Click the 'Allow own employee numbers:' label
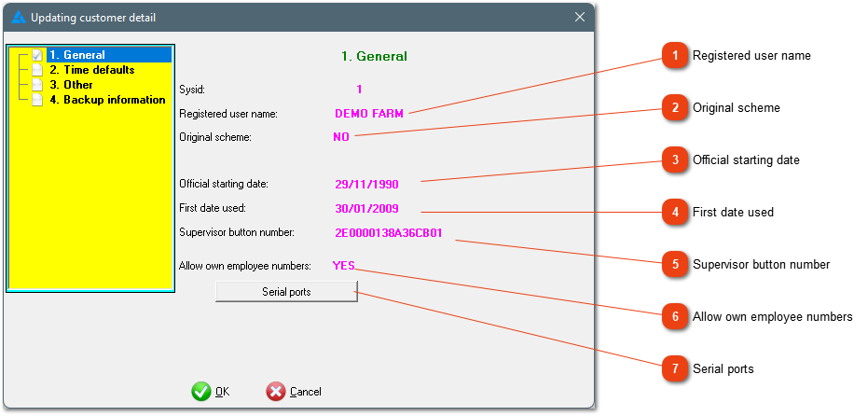 (x=245, y=266)
